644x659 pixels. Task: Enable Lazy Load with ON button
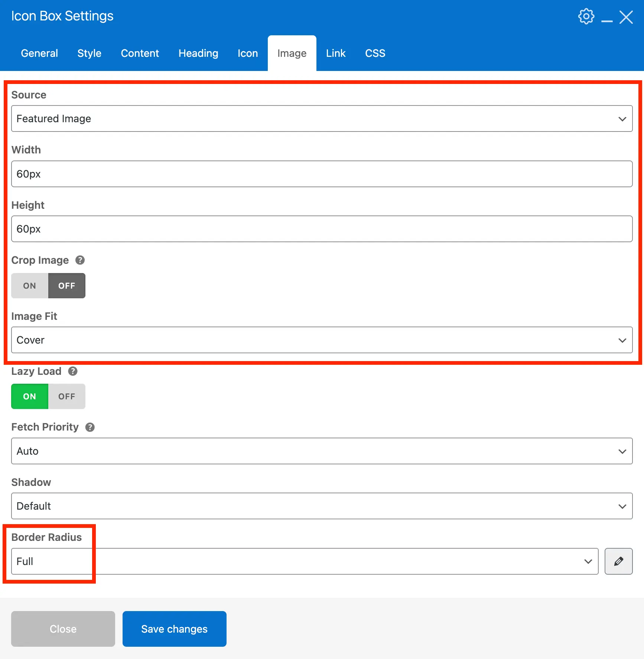tap(30, 396)
